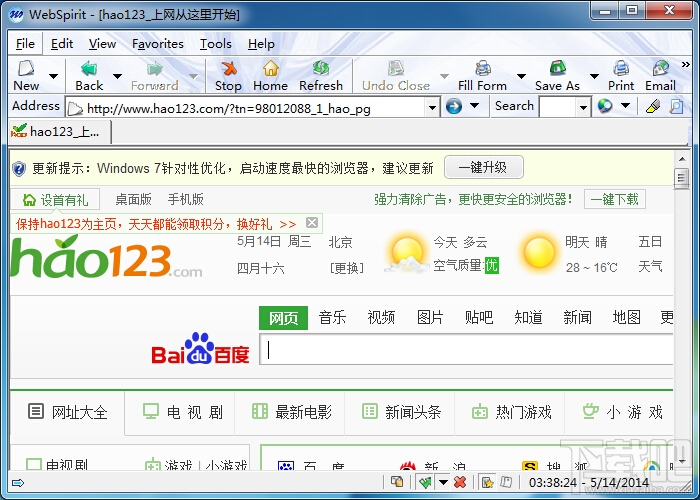700x500 pixels.
Task: Expand the address bar URL dropdown
Action: [x=432, y=108]
